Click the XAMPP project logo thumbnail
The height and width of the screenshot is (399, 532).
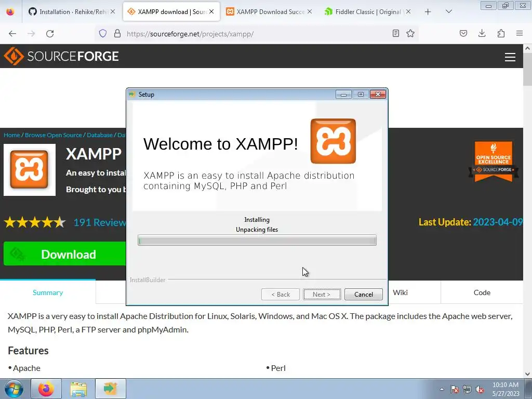(x=30, y=170)
